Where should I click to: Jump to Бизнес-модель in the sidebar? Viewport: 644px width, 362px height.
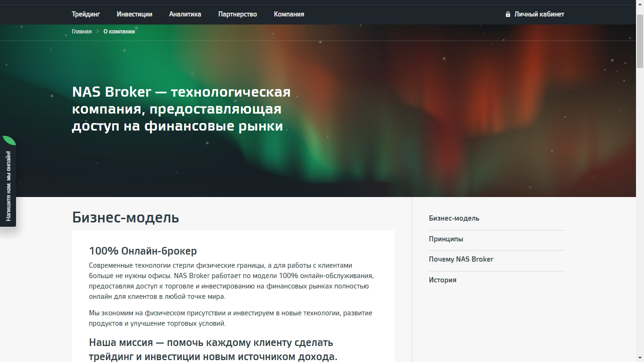tap(454, 218)
